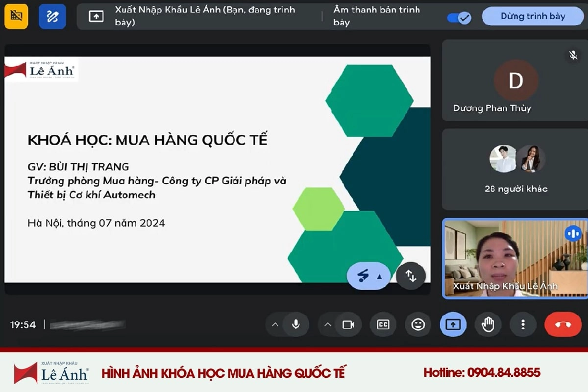
Task: Open the "28 người khác" participants tile
Action: (x=515, y=170)
